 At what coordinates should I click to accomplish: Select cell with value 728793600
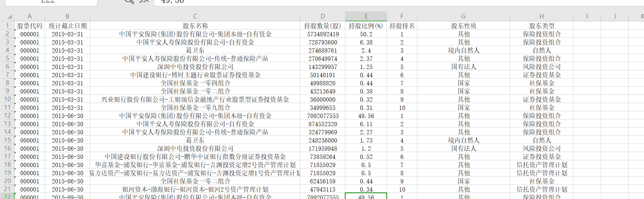tap(323, 42)
